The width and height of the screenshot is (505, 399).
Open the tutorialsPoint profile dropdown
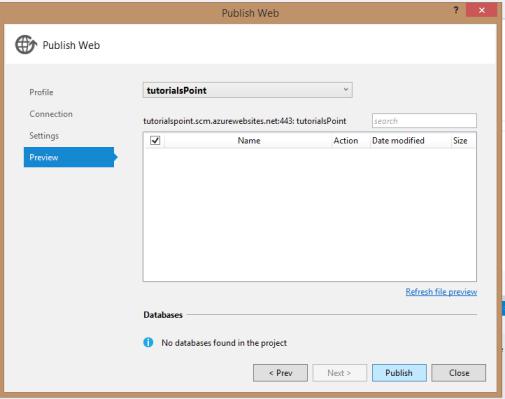coord(248,90)
